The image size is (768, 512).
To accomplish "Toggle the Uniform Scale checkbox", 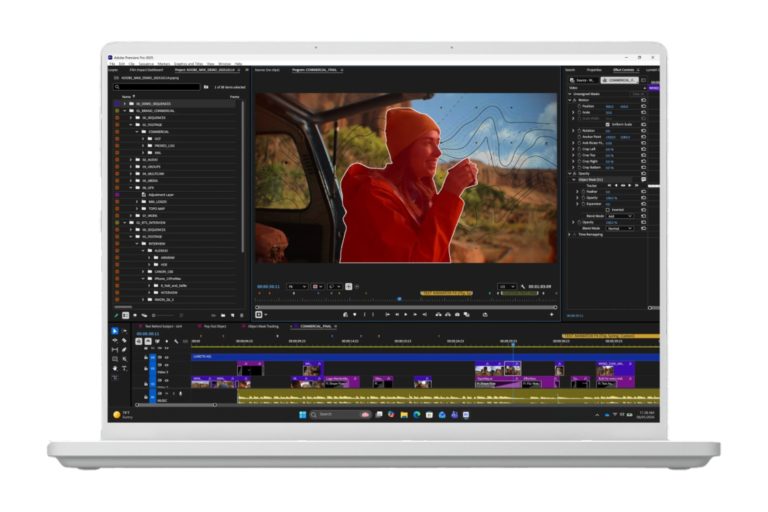I will pyautogui.click(x=608, y=124).
